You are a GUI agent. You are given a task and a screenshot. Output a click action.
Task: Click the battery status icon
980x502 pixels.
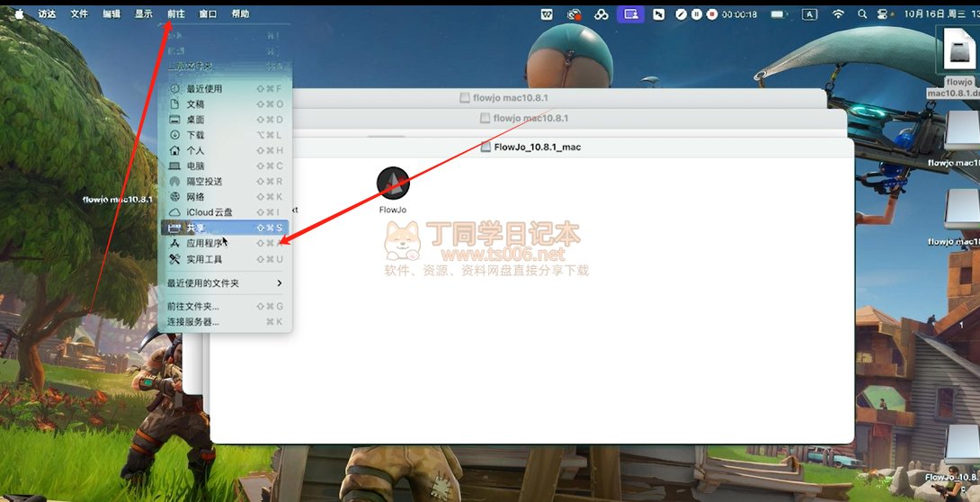click(778, 13)
